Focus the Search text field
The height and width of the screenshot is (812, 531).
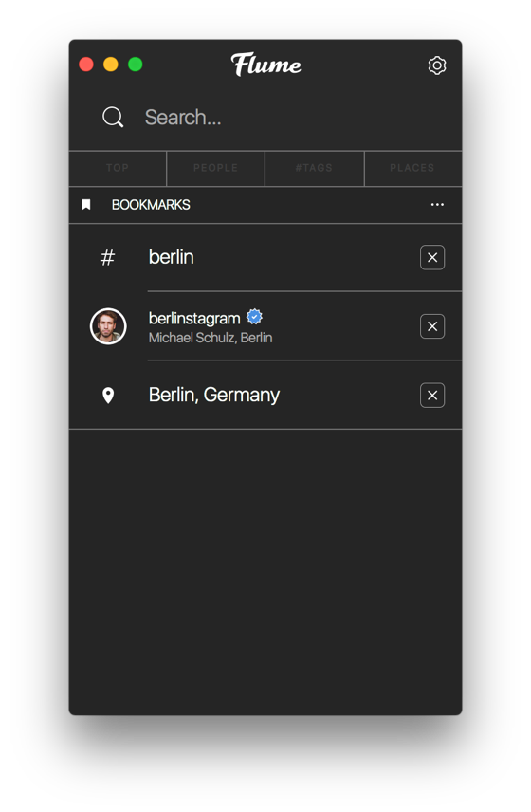click(x=290, y=118)
